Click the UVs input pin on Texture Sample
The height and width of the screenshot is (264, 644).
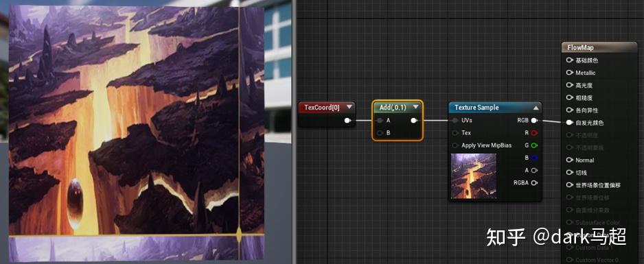click(455, 121)
